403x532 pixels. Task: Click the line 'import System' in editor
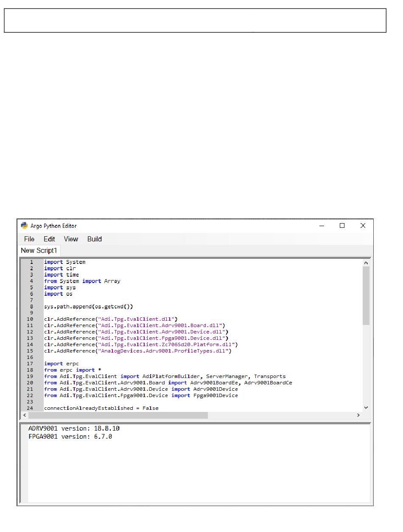click(x=64, y=262)
